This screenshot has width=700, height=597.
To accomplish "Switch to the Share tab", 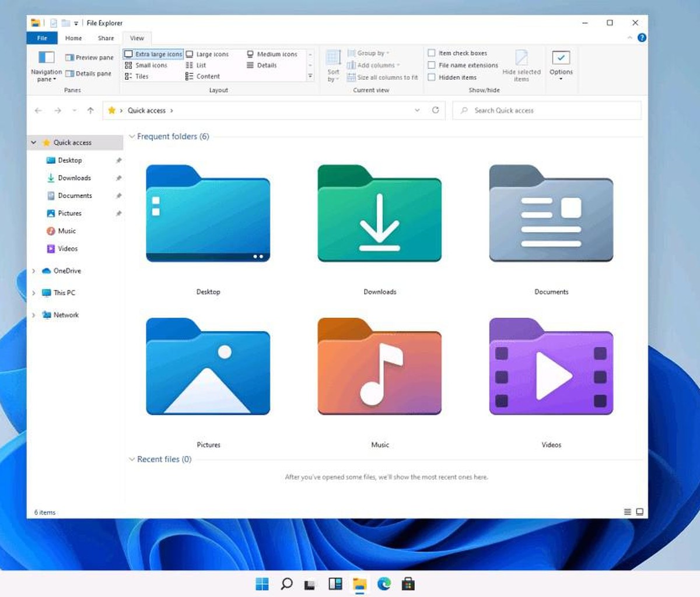I will pos(106,38).
